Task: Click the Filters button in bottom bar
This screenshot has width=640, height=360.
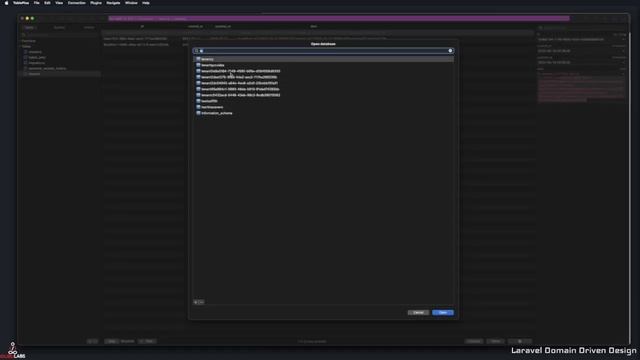Action: [496, 341]
